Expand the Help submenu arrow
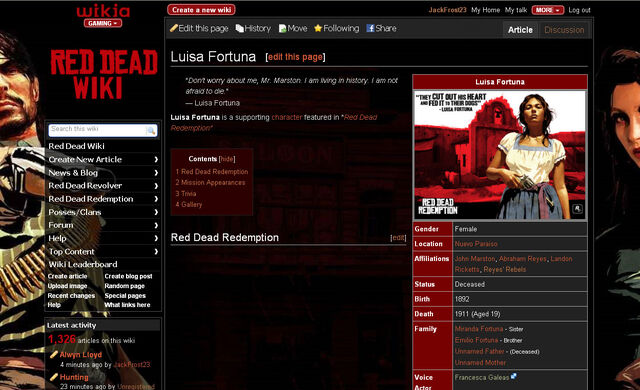The width and height of the screenshot is (640, 390). coord(156,238)
